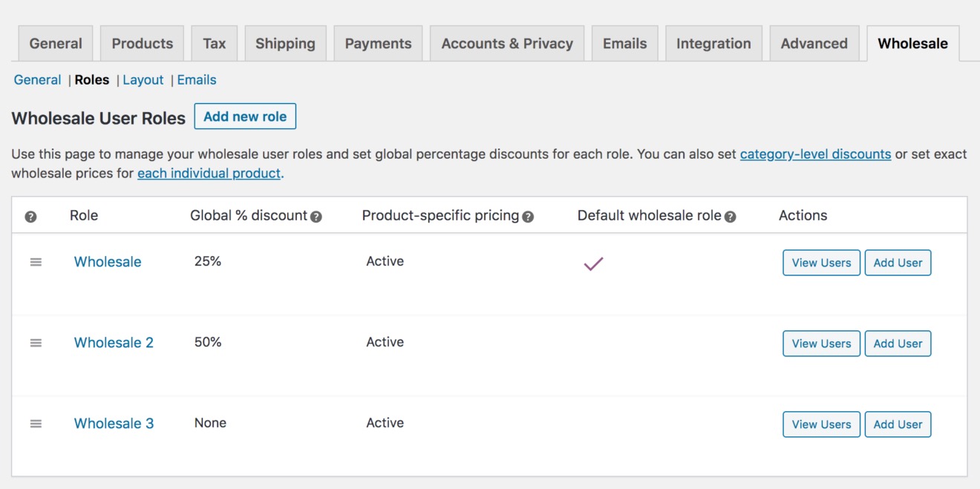Viewport: 980px width, 489px height.
Task: Select the Wholesale tab
Action: [x=913, y=44]
